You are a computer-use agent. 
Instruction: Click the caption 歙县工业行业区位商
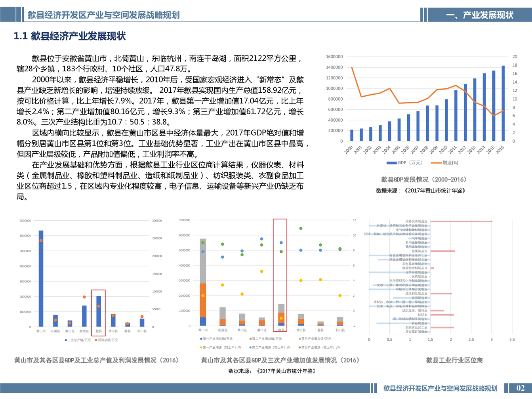pos(454,360)
